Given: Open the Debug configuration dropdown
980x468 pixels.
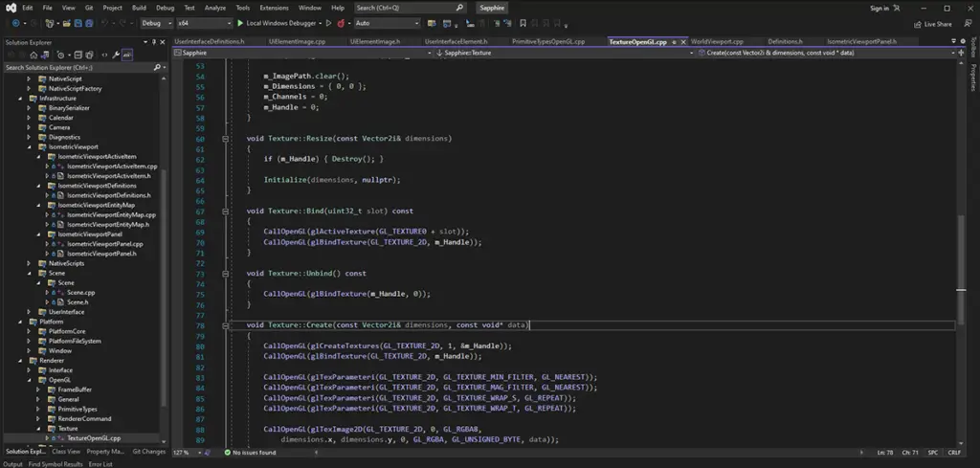Looking at the screenshot, I should pyautogui.click(x=157, y=23).
